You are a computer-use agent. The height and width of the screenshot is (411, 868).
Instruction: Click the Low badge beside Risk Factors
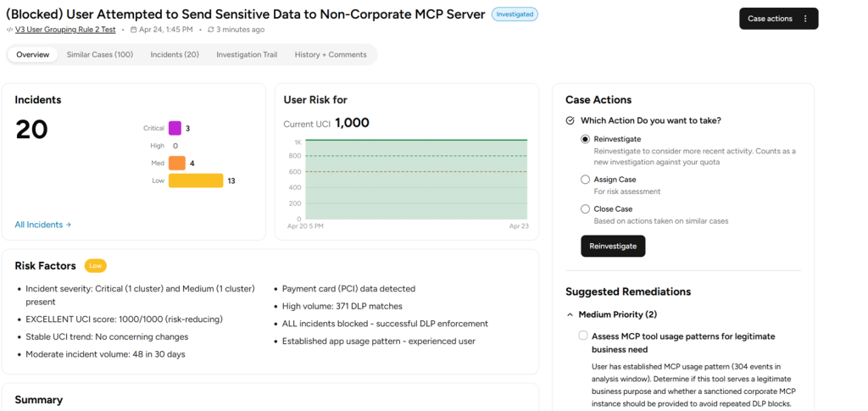[x=95, y=266]
